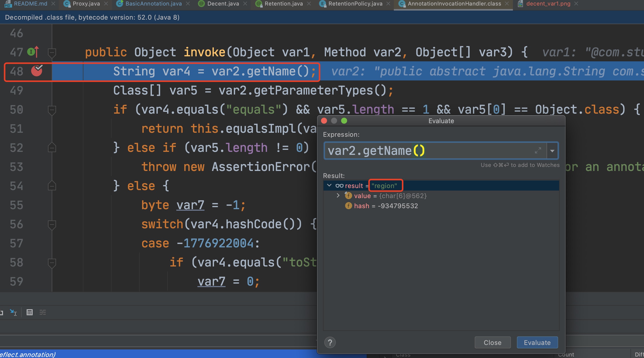The height and width of the screenshot is (358, 644).
Task: Toggle the fold marker on line 52
Action: [x=52, y=148]
